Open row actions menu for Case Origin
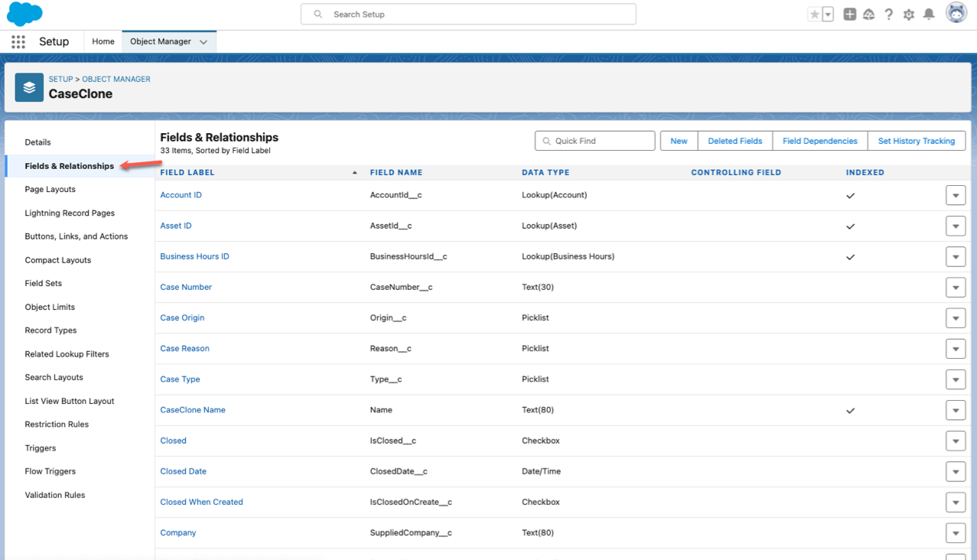977x560 pixels. point(956,318)
